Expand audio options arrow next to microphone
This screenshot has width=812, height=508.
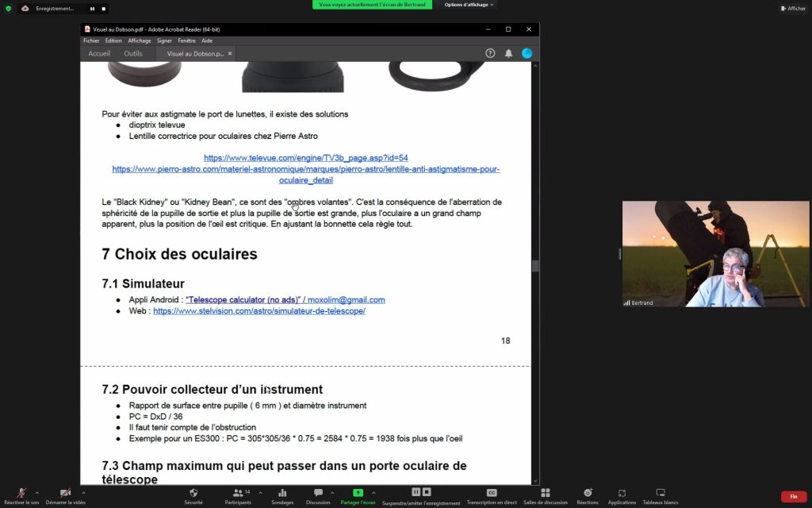(36, 492)
